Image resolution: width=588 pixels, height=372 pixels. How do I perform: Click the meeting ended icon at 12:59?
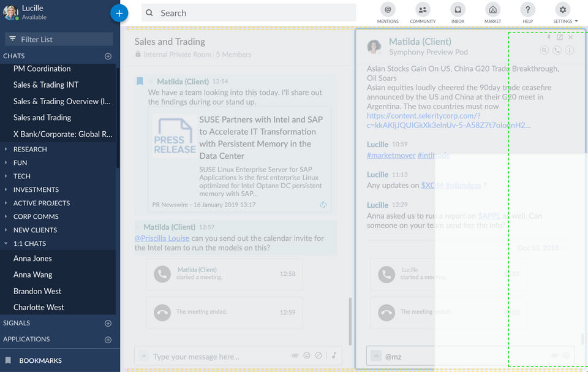[x=162, y=313]
